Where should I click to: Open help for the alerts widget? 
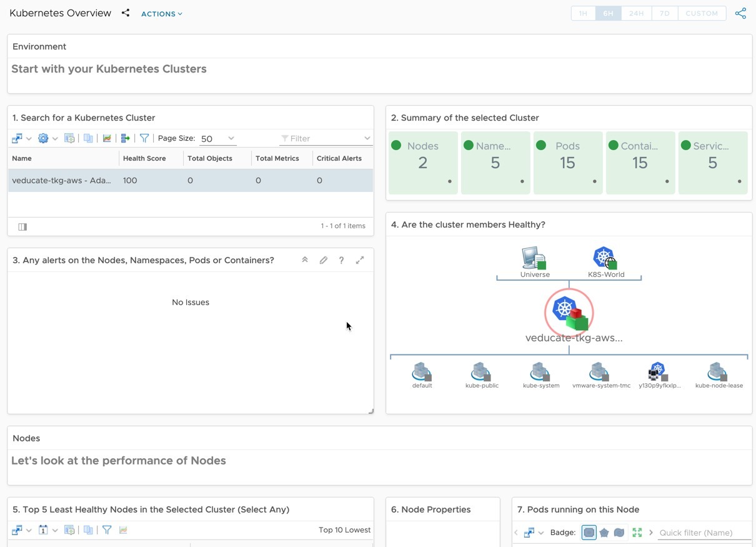[341, 260]
